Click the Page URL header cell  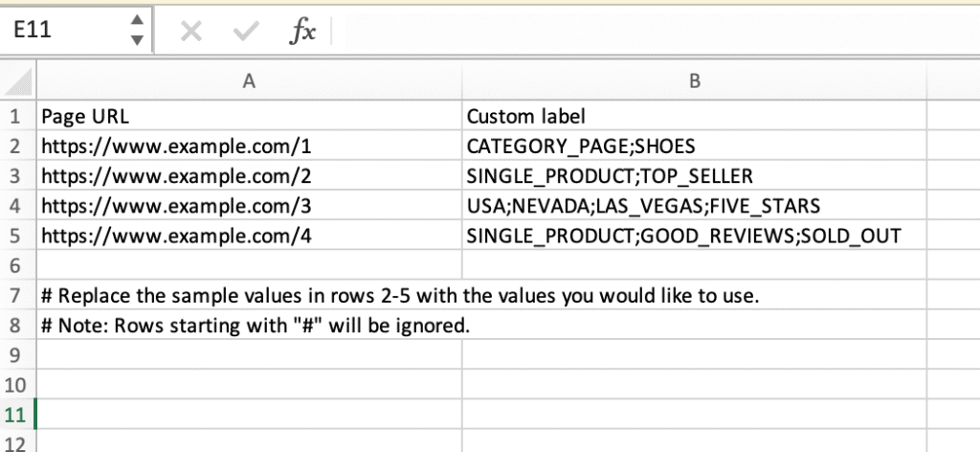(249, 116)
